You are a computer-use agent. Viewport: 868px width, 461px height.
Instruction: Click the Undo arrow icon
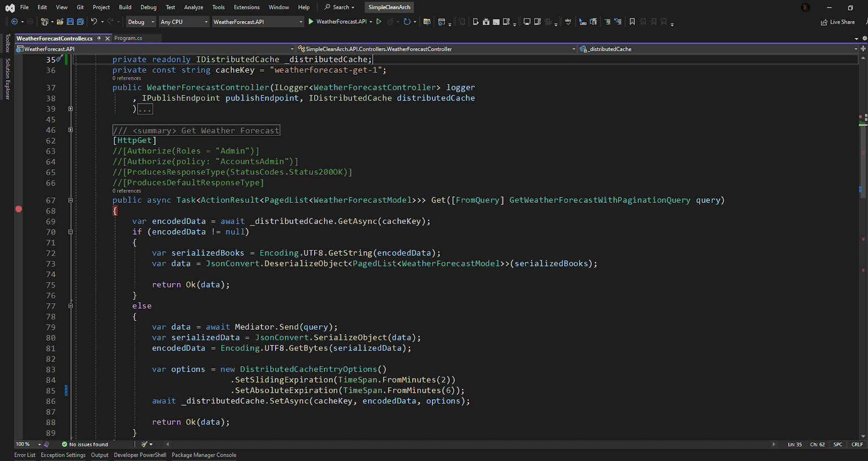(94, 22)
